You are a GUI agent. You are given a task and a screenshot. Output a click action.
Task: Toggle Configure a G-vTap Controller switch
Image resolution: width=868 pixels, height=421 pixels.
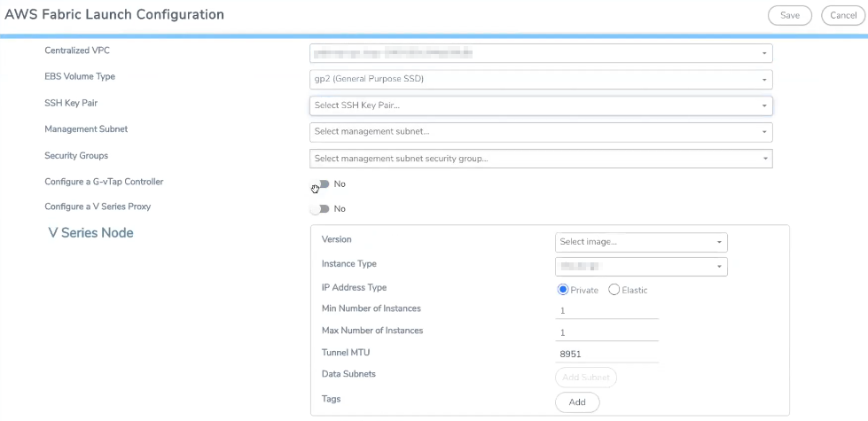[x=320, y=184]
